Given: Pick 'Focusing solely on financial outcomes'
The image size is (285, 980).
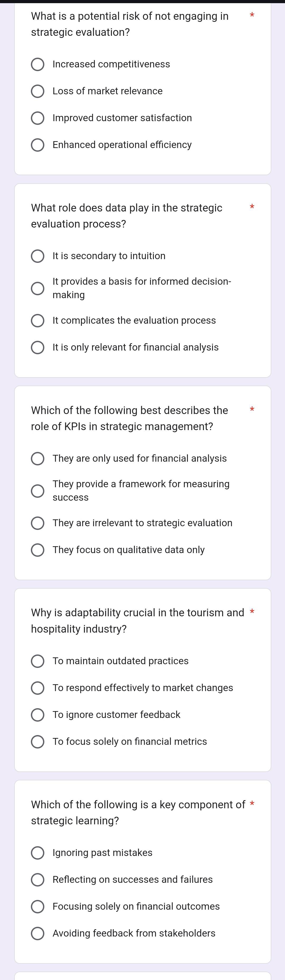Looking at the screenshot, I should pyautogui.click(x=37, y=907).
